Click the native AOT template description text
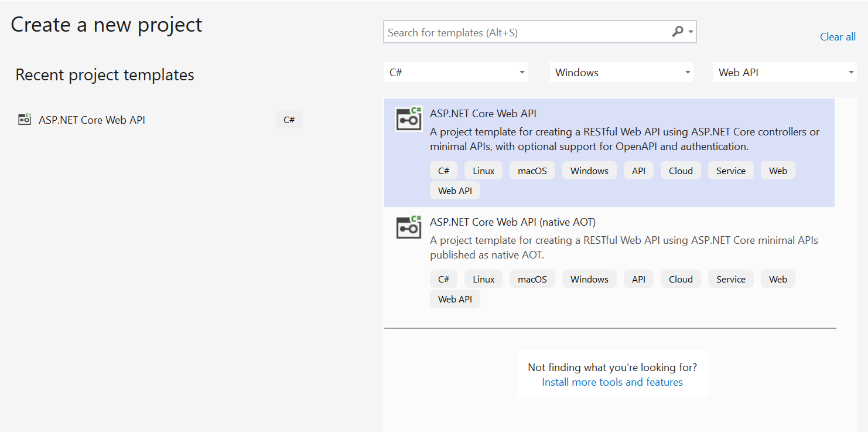The image size is (868, 432). (x=624, y=247)
